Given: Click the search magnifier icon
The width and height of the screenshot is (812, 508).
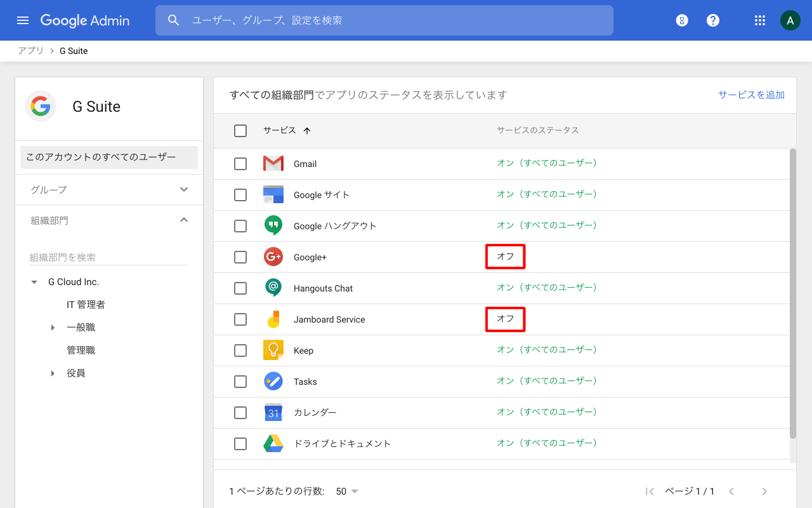Looking at the screenshot, I should click(x=174, y=20).
